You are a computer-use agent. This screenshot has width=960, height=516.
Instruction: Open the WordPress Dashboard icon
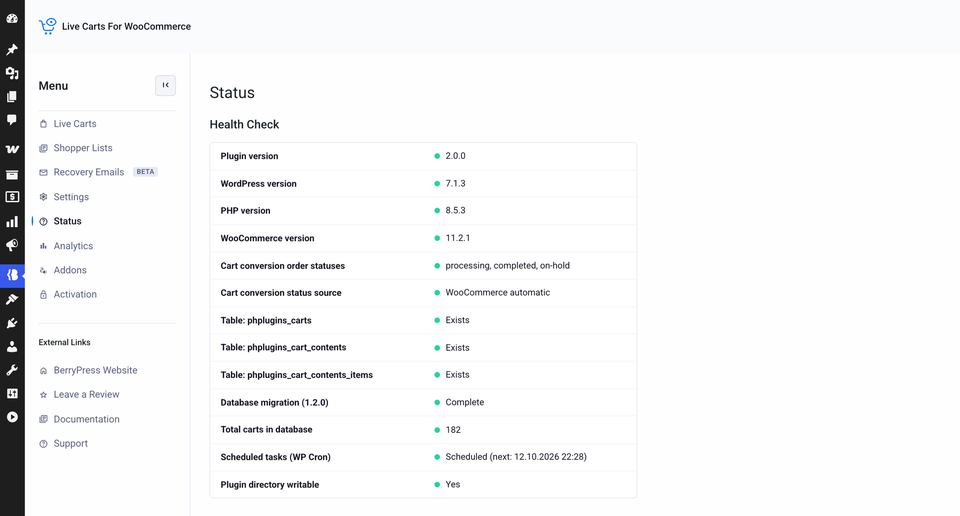[12, 19]
